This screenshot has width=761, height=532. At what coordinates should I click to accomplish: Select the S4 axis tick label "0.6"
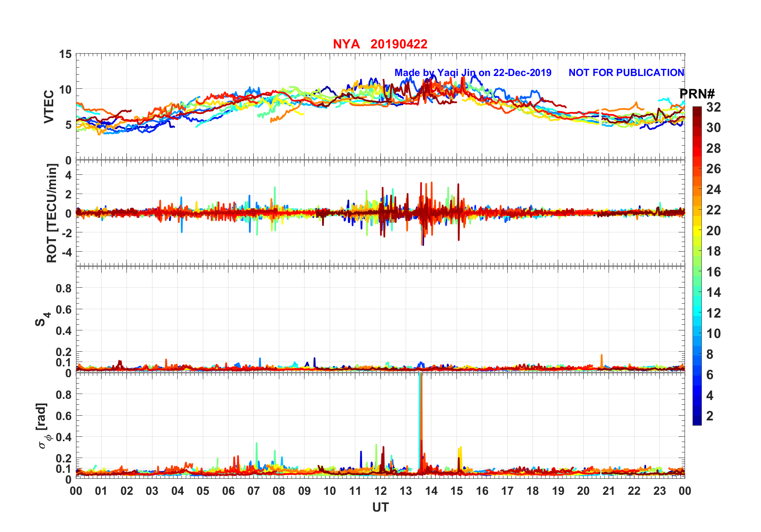point(64,309)
